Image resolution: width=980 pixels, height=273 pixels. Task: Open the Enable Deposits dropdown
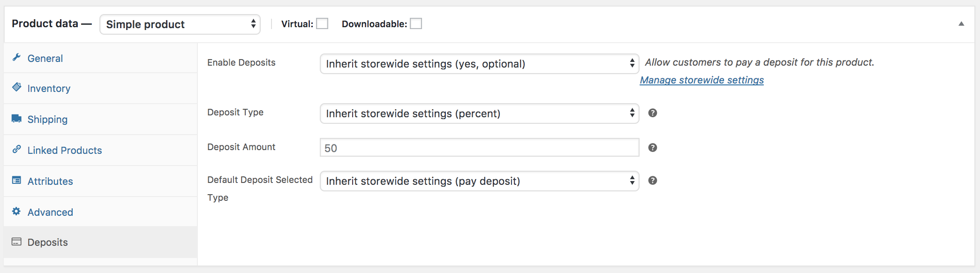(x=479, y=63)
